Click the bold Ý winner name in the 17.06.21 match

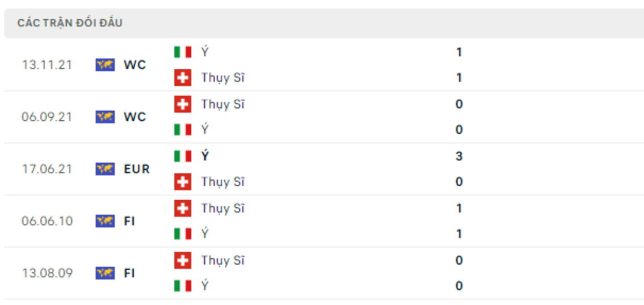point(205,156)
